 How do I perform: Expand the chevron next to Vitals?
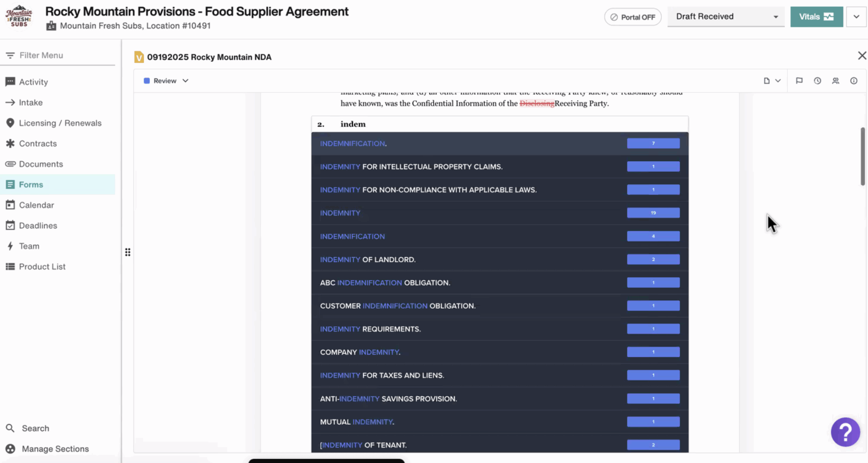[856, 17]
